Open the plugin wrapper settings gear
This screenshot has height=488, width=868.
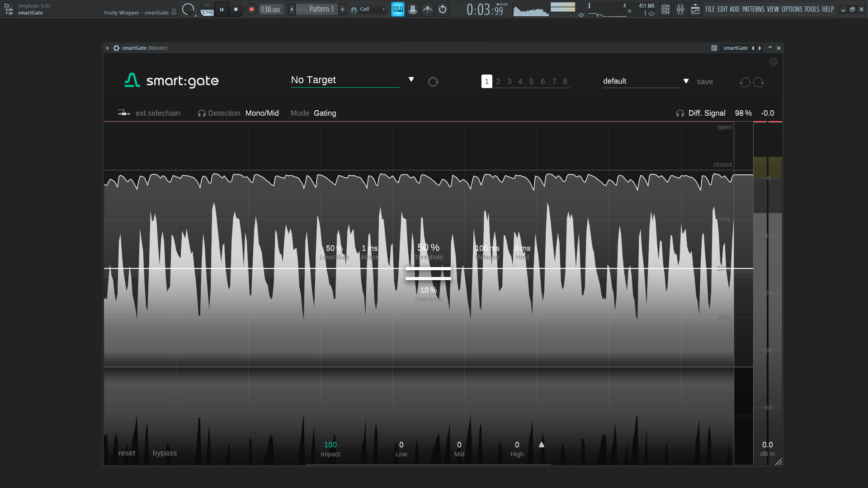click(116, 48)
